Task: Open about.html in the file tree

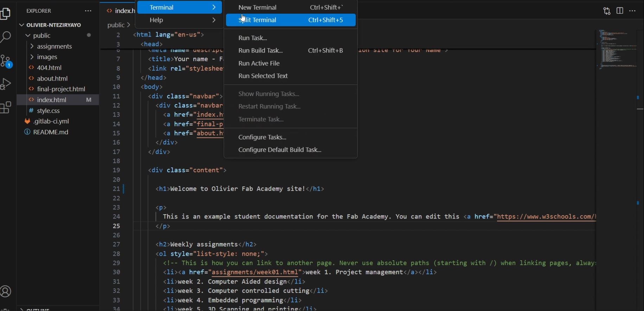Action: tap(52, 78)
